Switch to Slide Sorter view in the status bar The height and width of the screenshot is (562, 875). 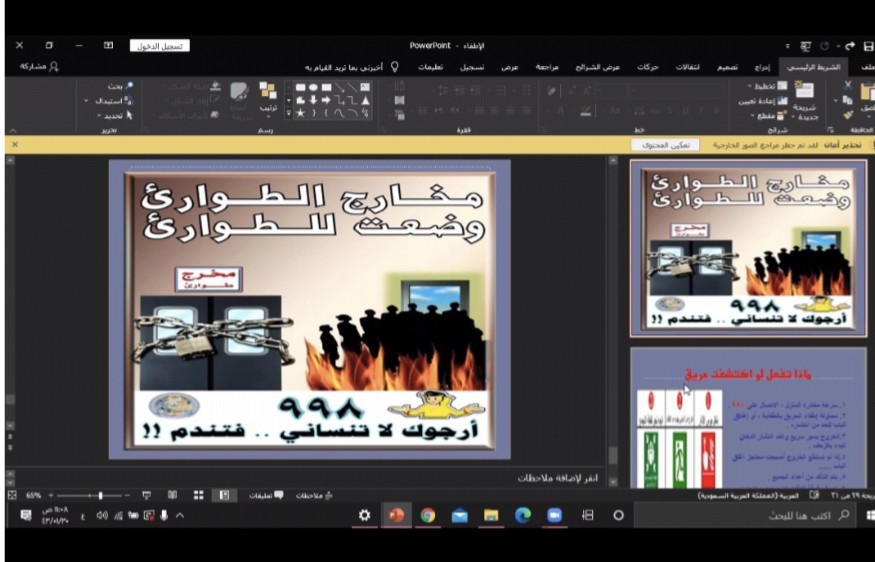(x=198, y=495)
